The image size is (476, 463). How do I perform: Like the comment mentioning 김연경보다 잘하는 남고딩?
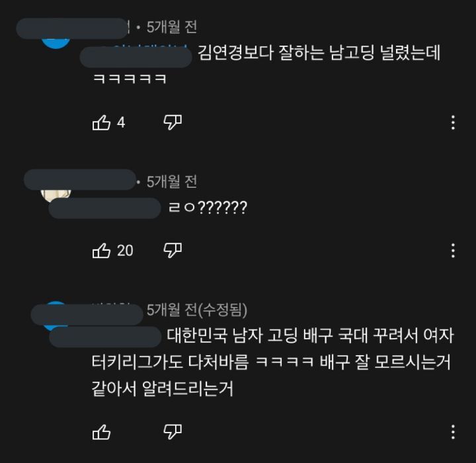[x=101, y=123]
